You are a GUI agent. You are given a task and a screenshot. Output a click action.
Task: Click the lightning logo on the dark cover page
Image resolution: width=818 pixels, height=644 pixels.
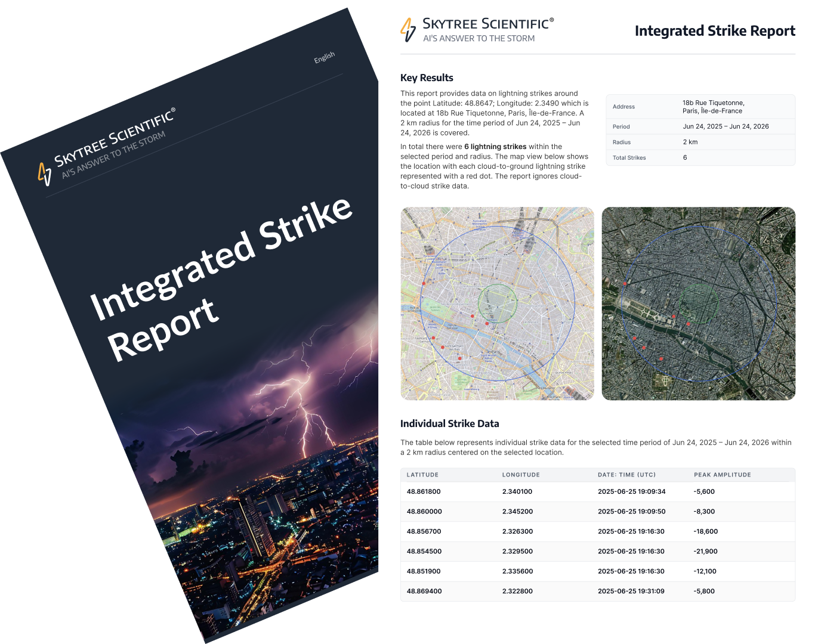coord(45,174)
